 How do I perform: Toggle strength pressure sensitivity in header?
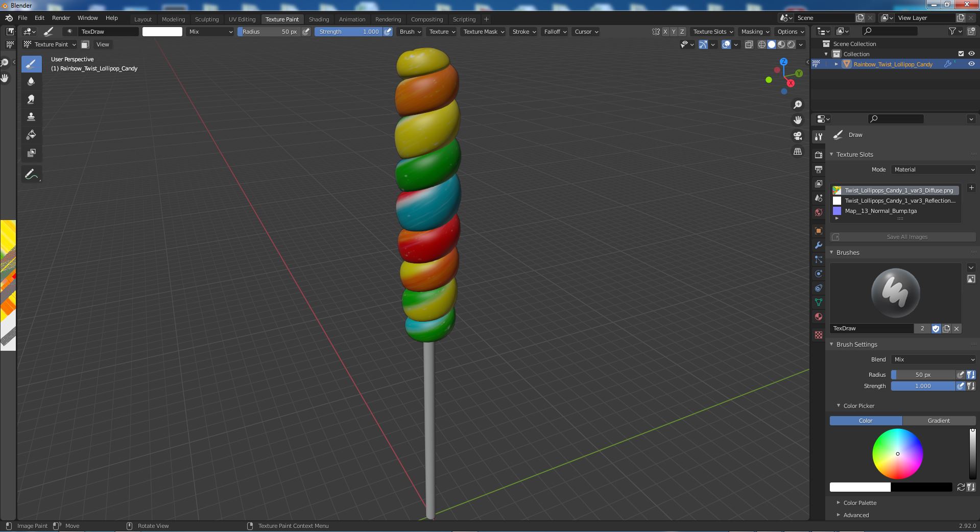(x=388, y=32)
